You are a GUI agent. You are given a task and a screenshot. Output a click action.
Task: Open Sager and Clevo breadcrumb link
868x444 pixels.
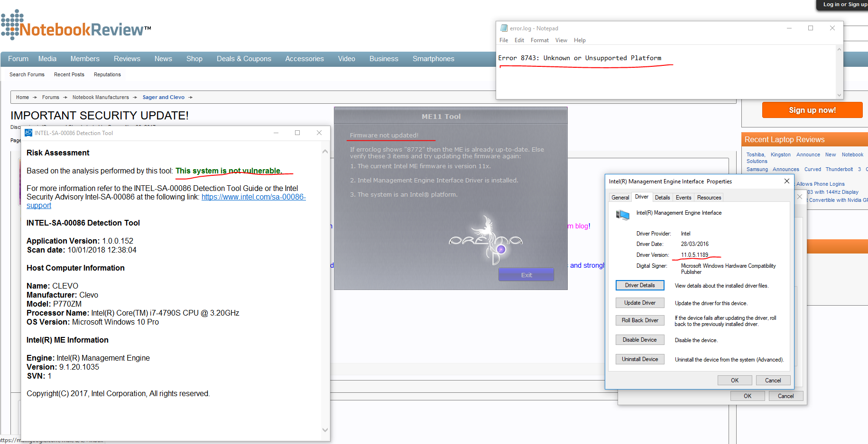click(x=164, y=97)
